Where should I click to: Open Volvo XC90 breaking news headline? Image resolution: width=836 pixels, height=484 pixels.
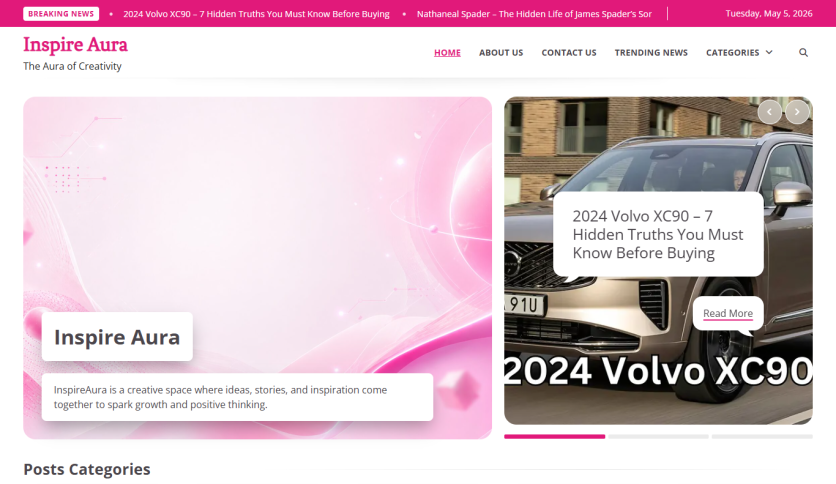pos(256,14)
